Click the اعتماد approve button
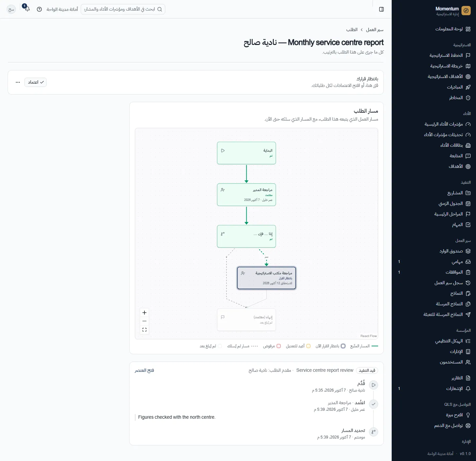 [x=36, y=82]
